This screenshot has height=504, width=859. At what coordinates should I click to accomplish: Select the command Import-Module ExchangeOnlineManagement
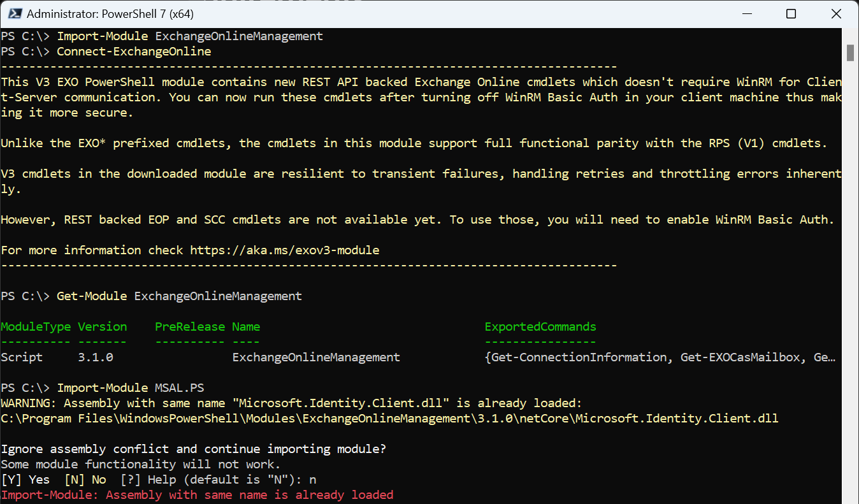(x=189, y=36)
